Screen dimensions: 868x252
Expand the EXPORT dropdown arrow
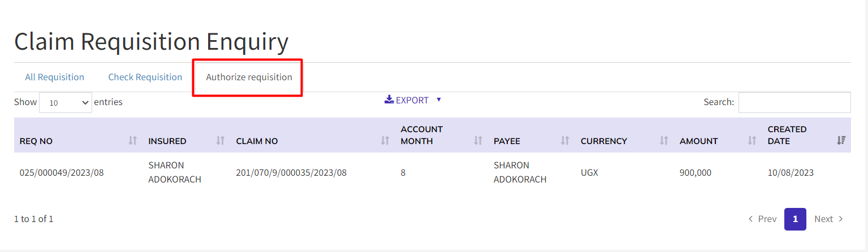[x=439, y=100]
